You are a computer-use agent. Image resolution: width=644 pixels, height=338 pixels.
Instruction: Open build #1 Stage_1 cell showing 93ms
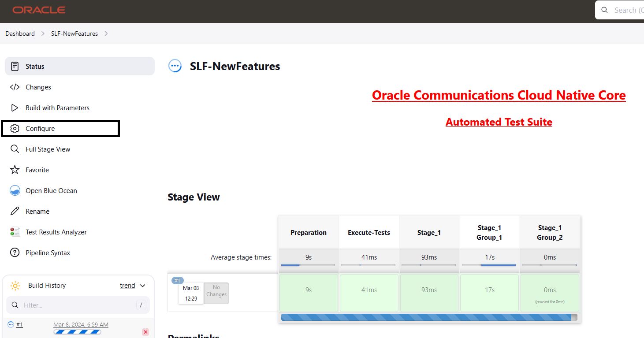[429, 293]
